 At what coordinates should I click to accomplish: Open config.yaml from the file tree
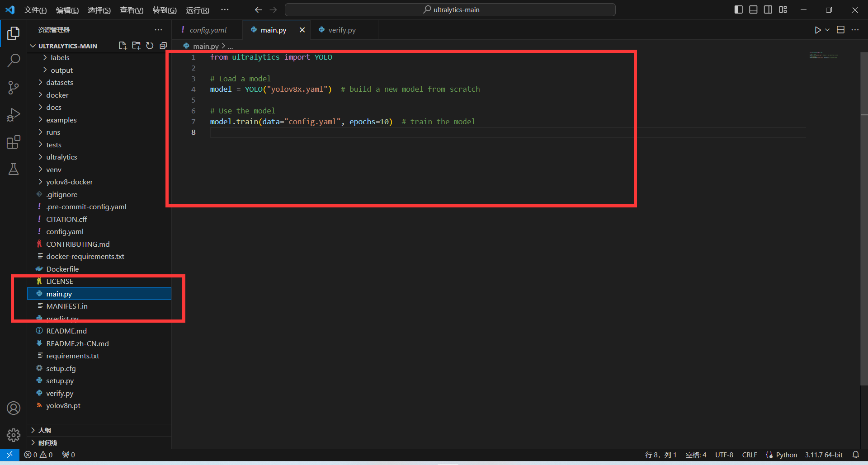(x=99, y=231)
